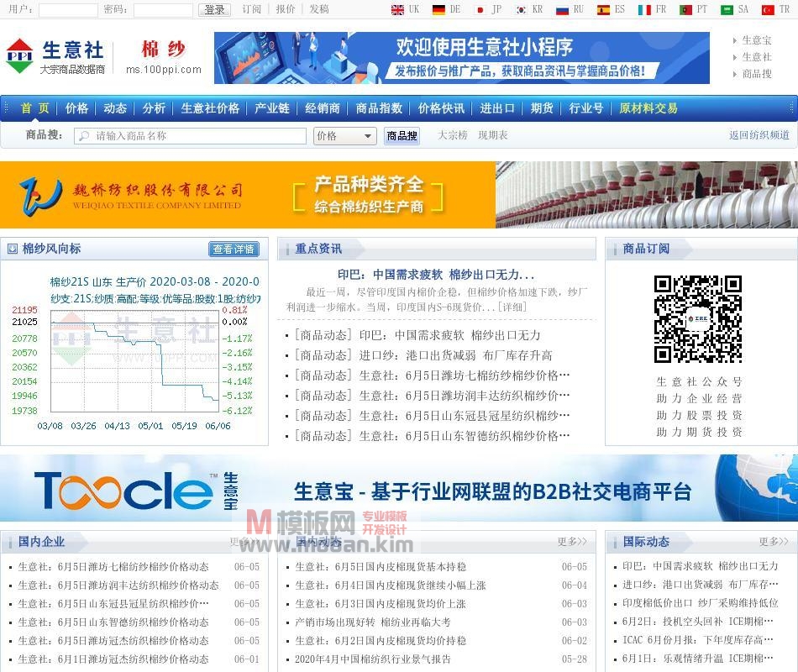Open 生意社：6月5日山东智德纺织棉纱价格 news item
The width and height of the screenshot is (798, 672).
pos(465,436)
